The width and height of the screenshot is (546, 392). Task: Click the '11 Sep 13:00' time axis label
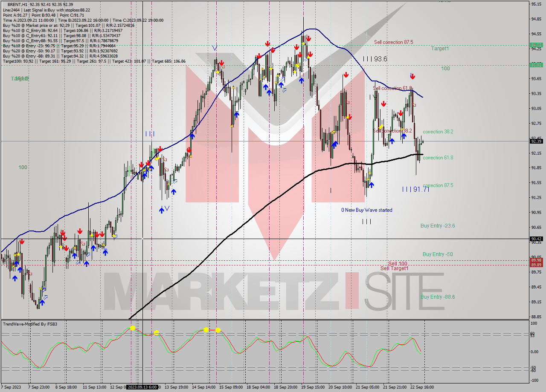click(x=95, y=387)
